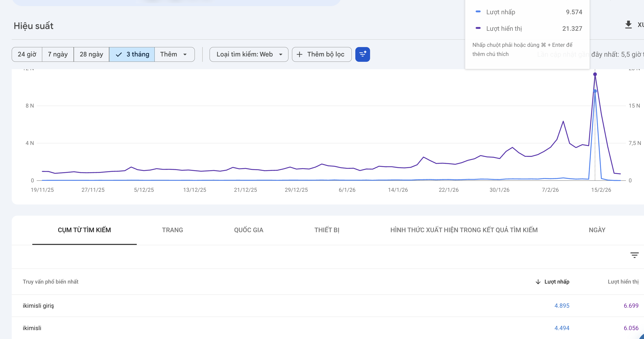Open the table filter rows icon
Screen dimensions: 644x339
point(634,255)
